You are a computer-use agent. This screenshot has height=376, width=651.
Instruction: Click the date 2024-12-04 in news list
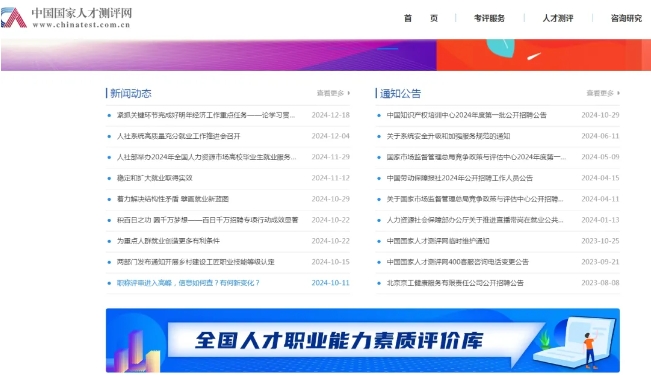(x=330, y=136)
